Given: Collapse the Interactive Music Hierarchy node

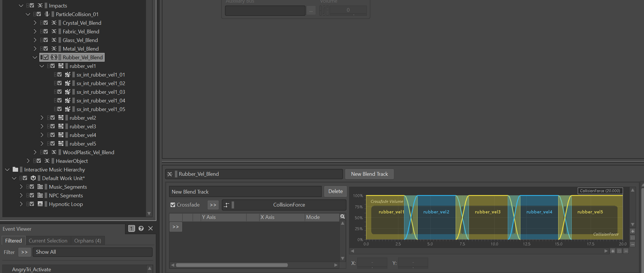Looking at the screenshot, I should tap(7, 169).
